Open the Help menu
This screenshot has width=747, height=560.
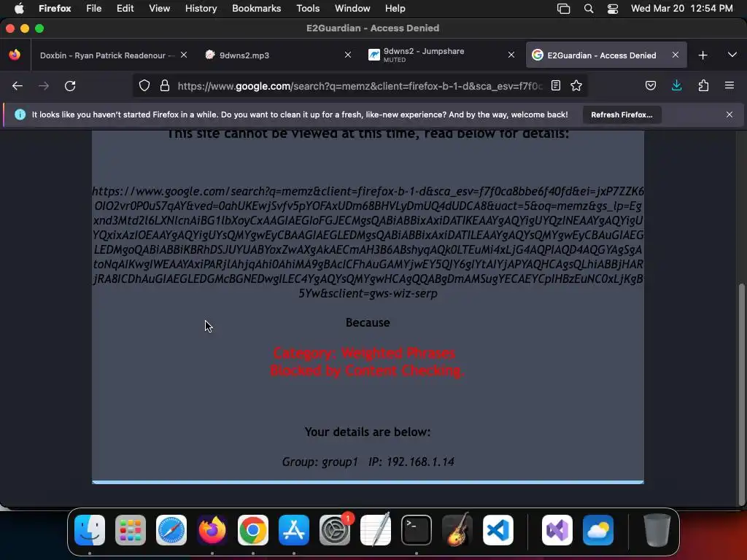[395, 9]
